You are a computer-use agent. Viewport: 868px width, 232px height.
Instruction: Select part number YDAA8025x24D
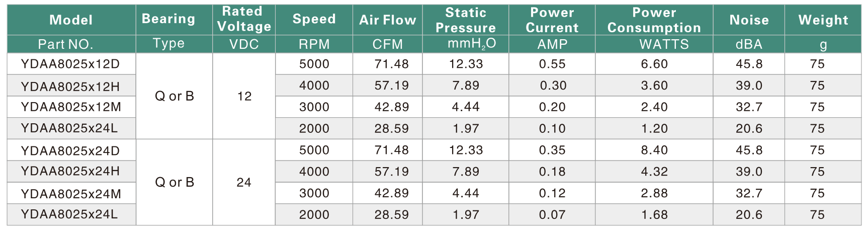pyautogui.click(x=71, y=150)
